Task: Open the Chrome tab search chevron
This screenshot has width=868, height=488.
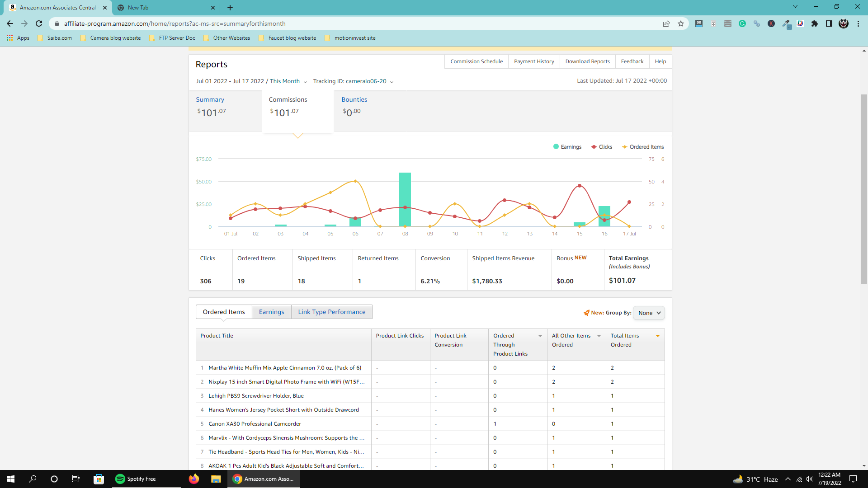Action: [x=795, y=7]
